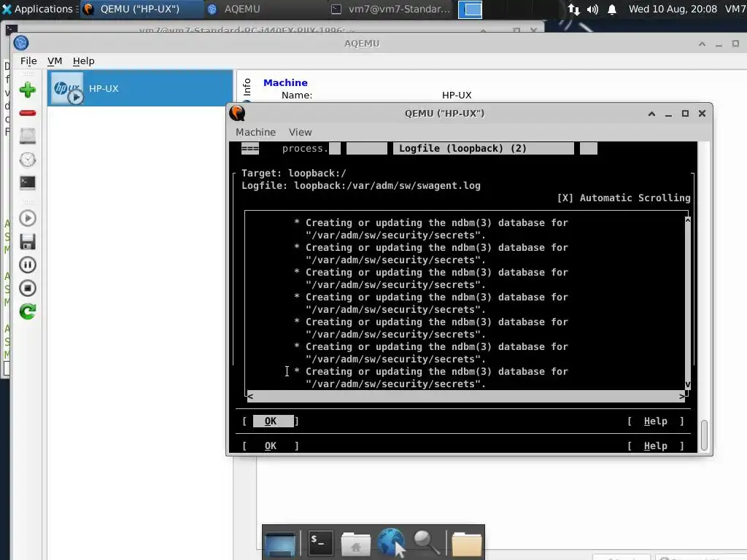
Task: Click the upper Help button in Logfile dialog
Action: coord(656,421)
